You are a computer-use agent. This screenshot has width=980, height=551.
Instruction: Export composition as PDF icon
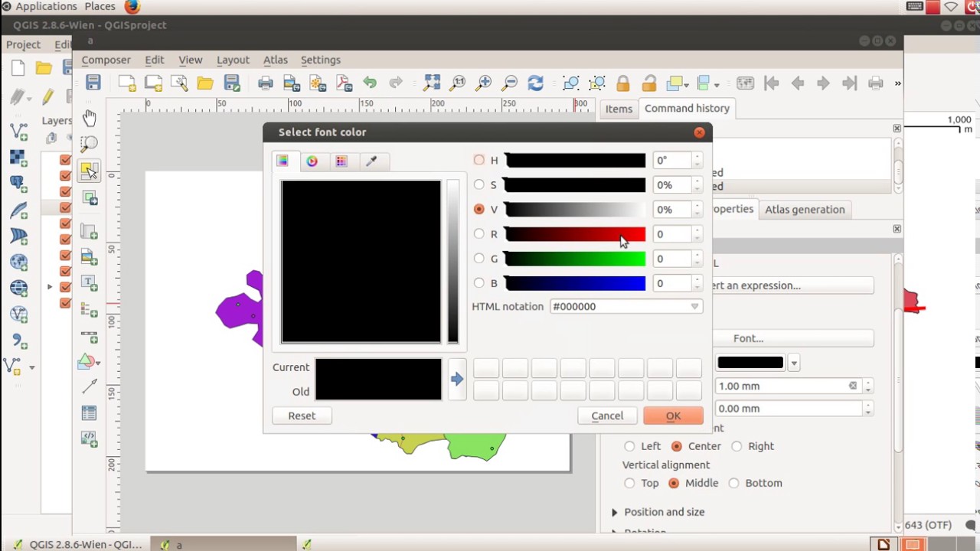[343, 83]
